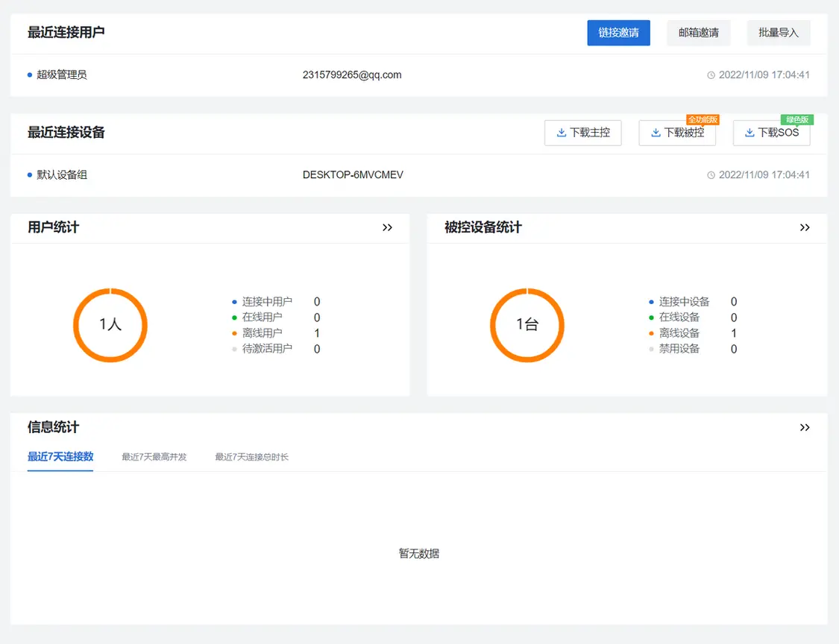Click the 邮箱邀请 button
This screenshot has height=644, width=839.
pos(698,33)
